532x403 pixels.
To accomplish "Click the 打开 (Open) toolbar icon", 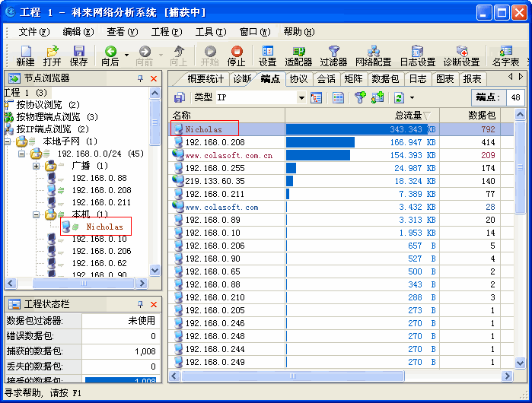I will coord(52,56).
